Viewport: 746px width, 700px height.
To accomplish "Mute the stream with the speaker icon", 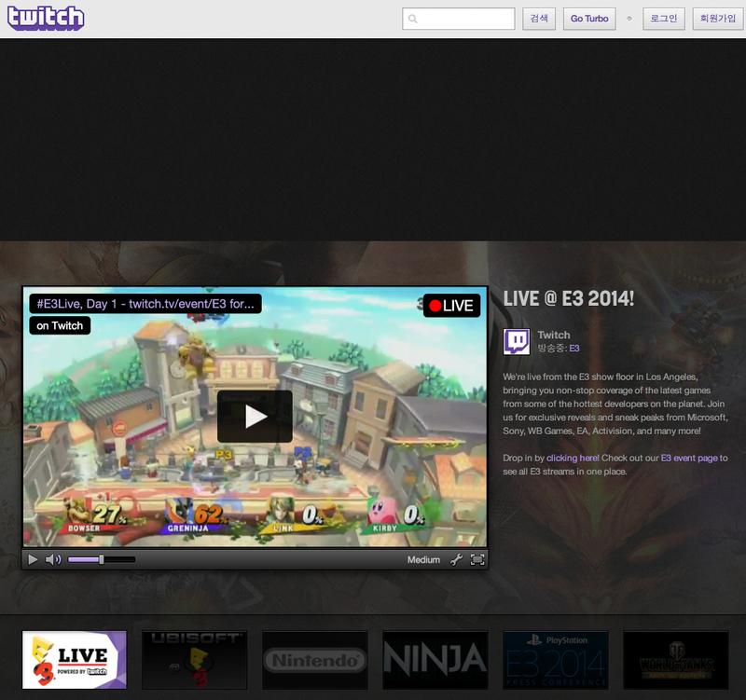I will click(53, 559).
